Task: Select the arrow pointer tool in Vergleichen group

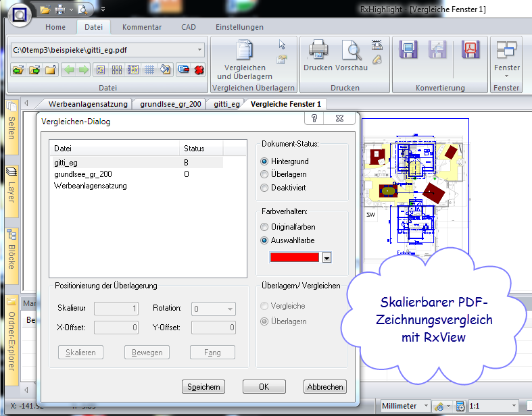Action: [282, 45]
